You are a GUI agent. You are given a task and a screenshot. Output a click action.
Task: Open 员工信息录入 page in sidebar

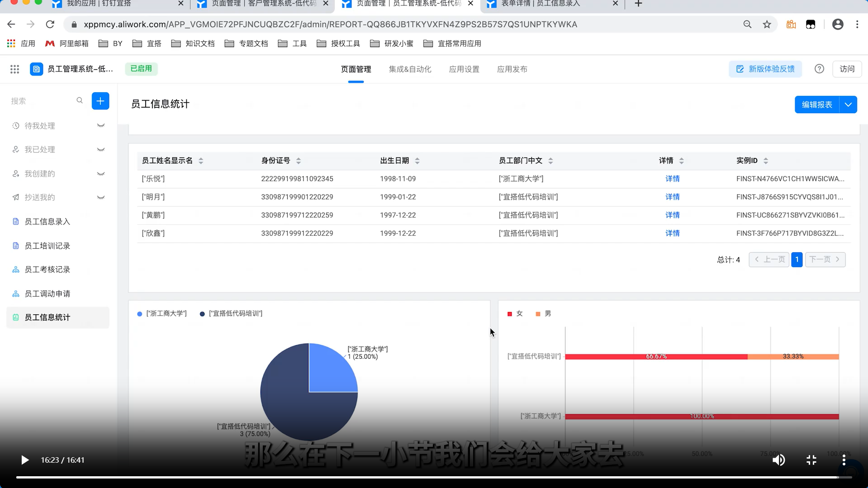[58, 222]
